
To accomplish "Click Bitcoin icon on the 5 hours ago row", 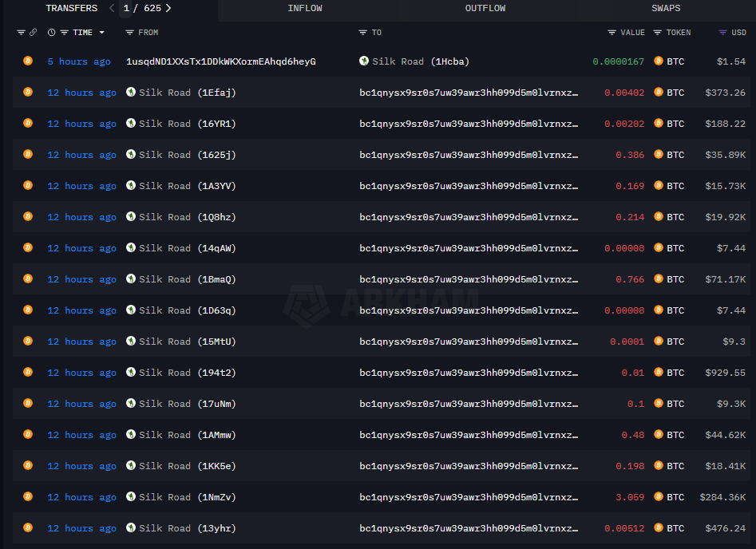I will (x=28, y=61).
